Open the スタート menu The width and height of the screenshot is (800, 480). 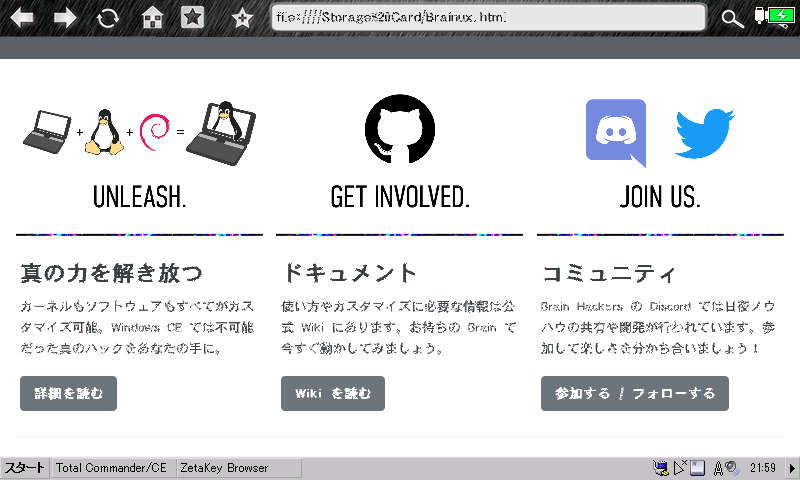(x=24, y=468)
